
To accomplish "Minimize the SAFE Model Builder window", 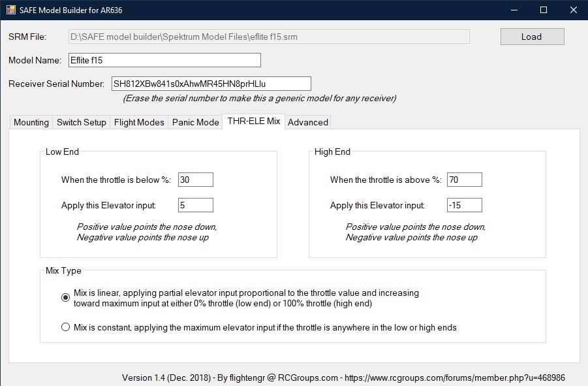I will tap(514, 10).
